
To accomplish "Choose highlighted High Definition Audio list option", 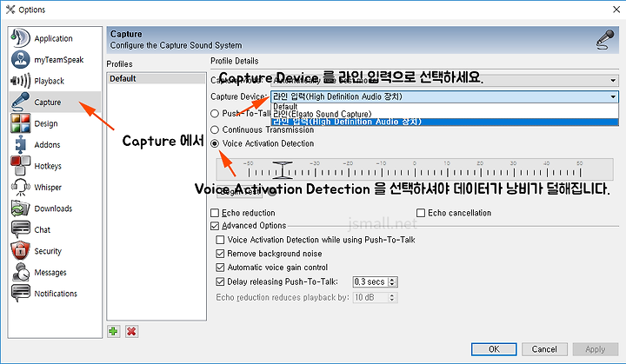I will click(445, 122).
